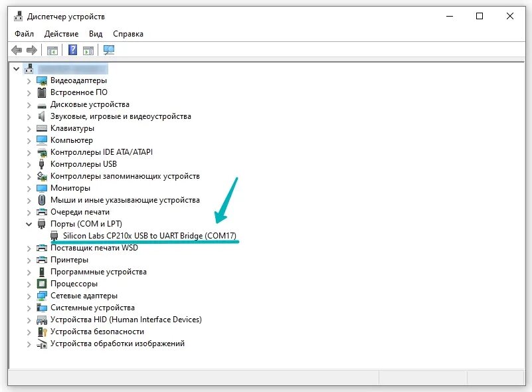Collapse the root computer node

(x=17, y=69)
